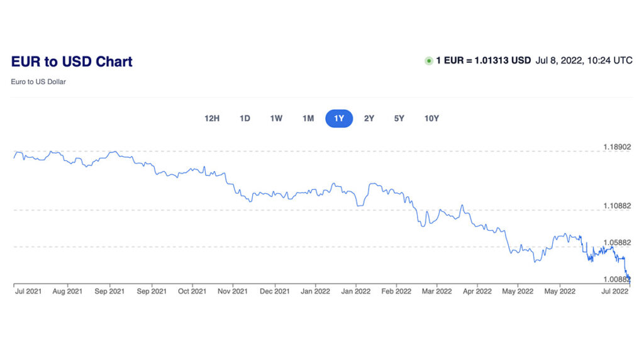The image size is (644, 354).
Task: Click the 1.05882 y-axis label
Action: pyautogui.click(x=617, y=242)
